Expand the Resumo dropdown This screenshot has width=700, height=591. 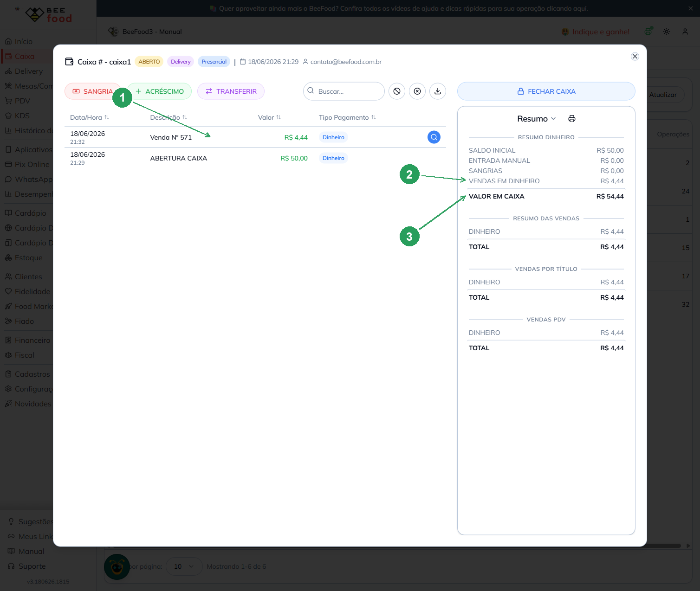[x=537, y=119]
